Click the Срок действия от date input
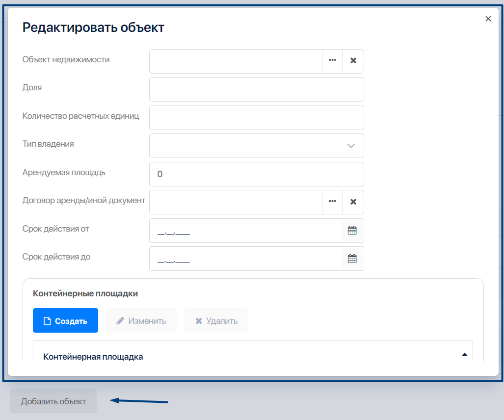This screenshot has width=504, height=420. (x=245, y=231)
